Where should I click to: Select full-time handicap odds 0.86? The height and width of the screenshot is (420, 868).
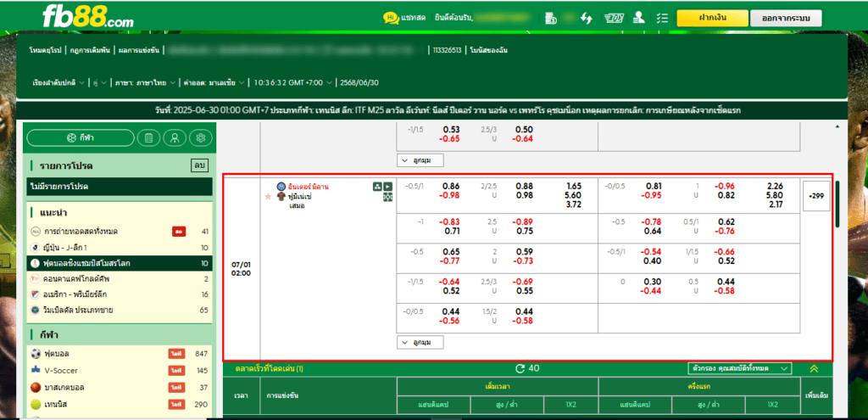[451, 187]
